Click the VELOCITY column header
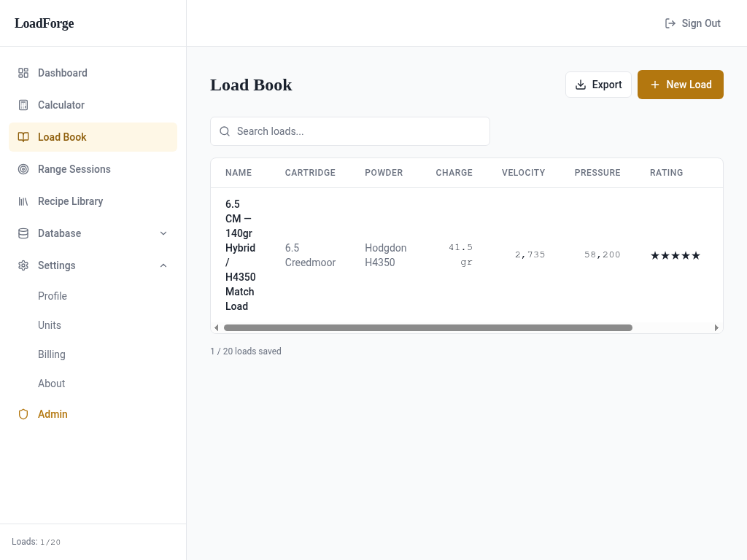 coord(523,173)
